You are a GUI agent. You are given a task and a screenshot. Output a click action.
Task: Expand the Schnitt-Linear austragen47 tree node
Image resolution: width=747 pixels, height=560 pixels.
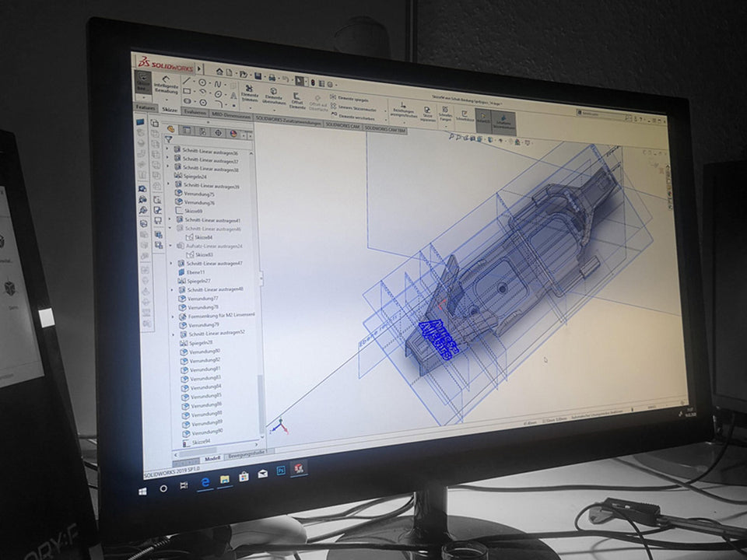(171, 263)
